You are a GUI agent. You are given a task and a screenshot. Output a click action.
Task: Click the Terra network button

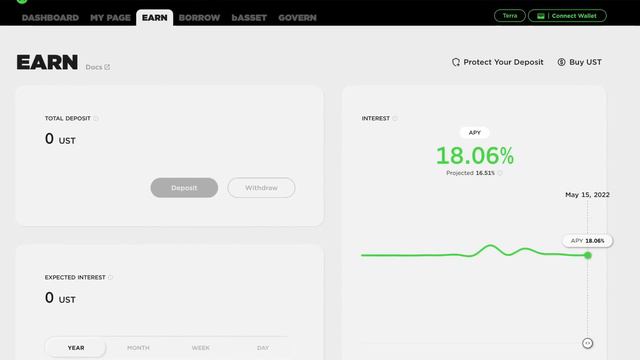click(x=510, y=16)
